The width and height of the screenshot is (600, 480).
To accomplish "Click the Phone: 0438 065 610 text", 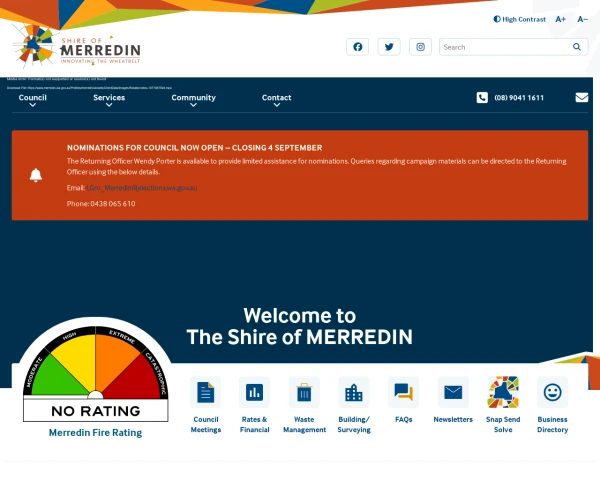I will pyautogui.click(x=101, y=204).
